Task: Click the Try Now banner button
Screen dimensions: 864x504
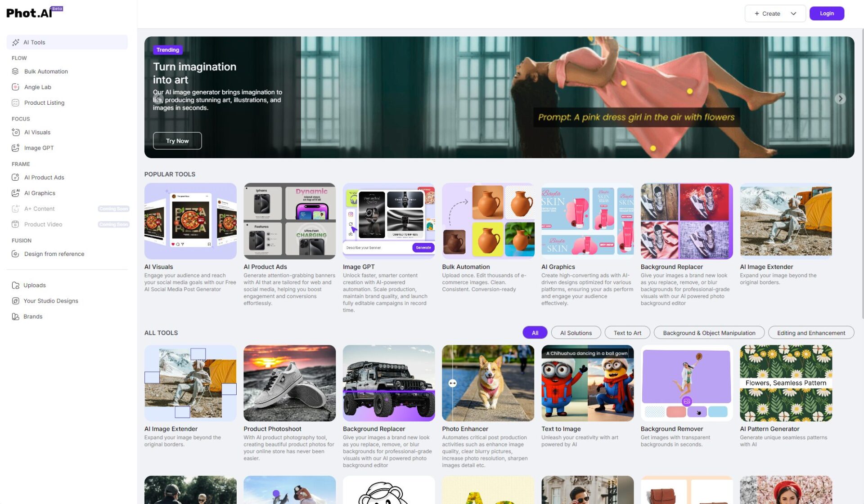Action: [x=177, y=141]
